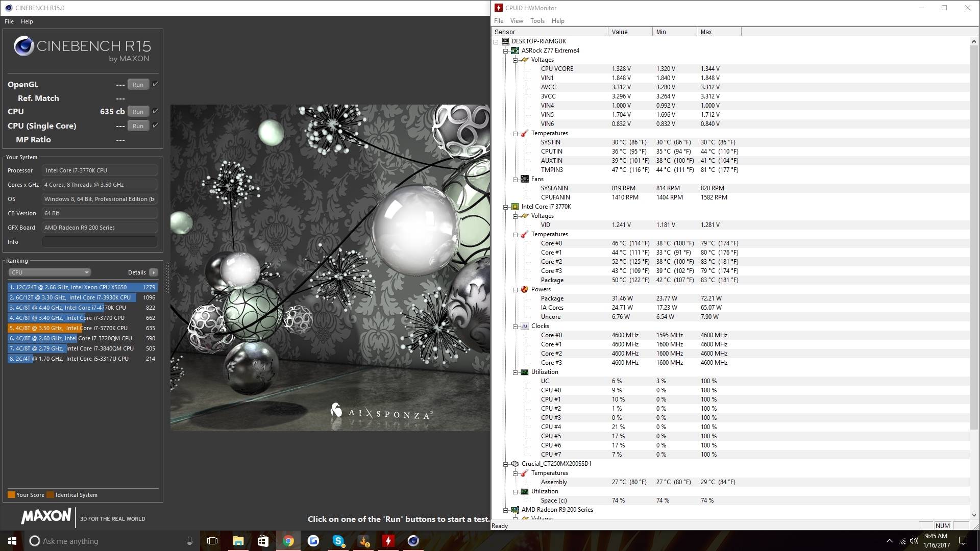The image size is (980, 551).
Task: Click the Intel Core i7 3770K chip icon
Action: tap(515, 207)
